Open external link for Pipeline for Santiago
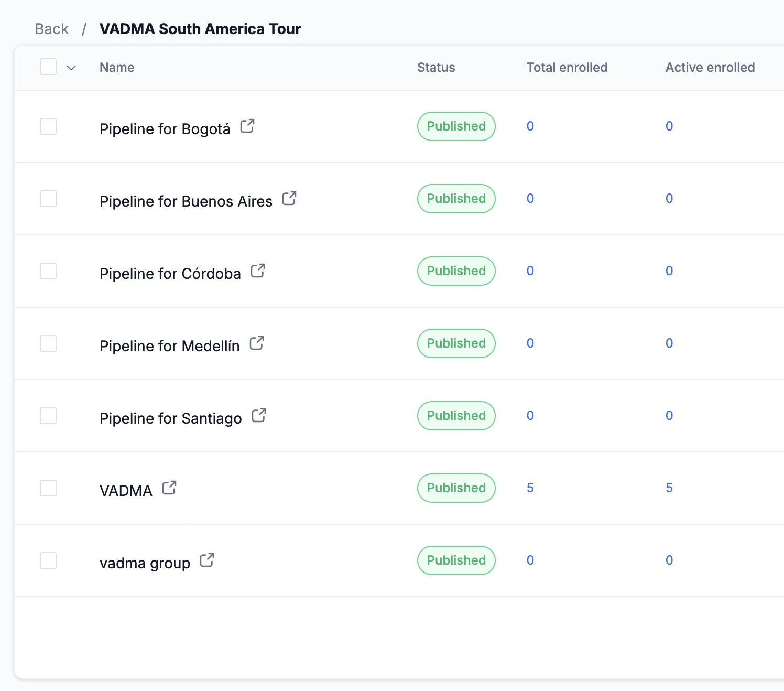This screenshot has width=784, height=691. [x=259, y=416]
